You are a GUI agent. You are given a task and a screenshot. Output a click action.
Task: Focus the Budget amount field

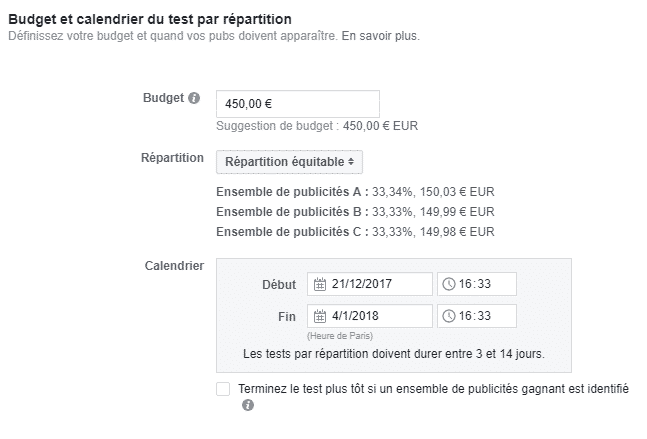point(297,103)
